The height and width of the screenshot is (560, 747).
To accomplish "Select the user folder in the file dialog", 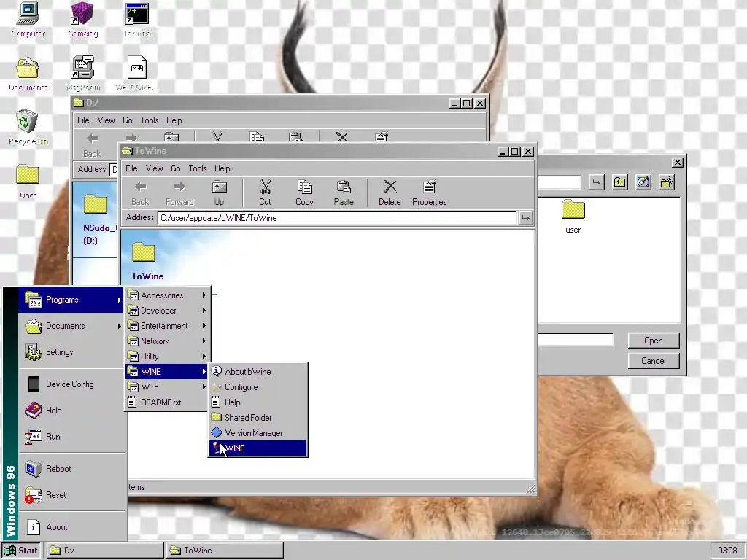I will pyautogui.click(x=573, y=217).
